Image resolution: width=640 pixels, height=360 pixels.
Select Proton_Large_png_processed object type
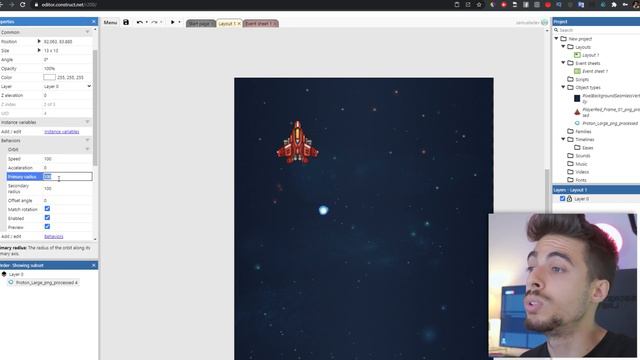(x=610, y=123)
